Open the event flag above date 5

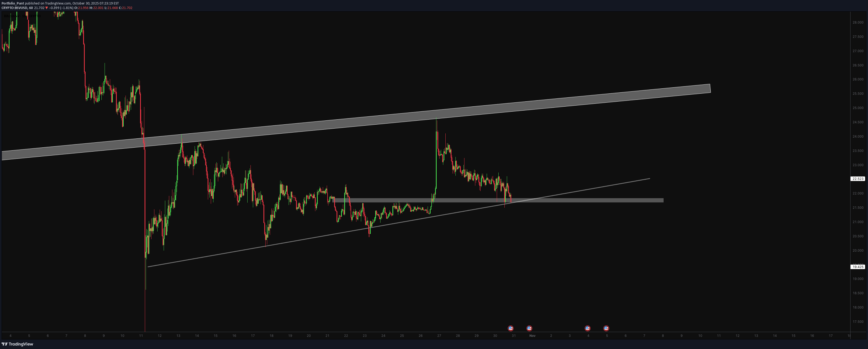point(606,328)
